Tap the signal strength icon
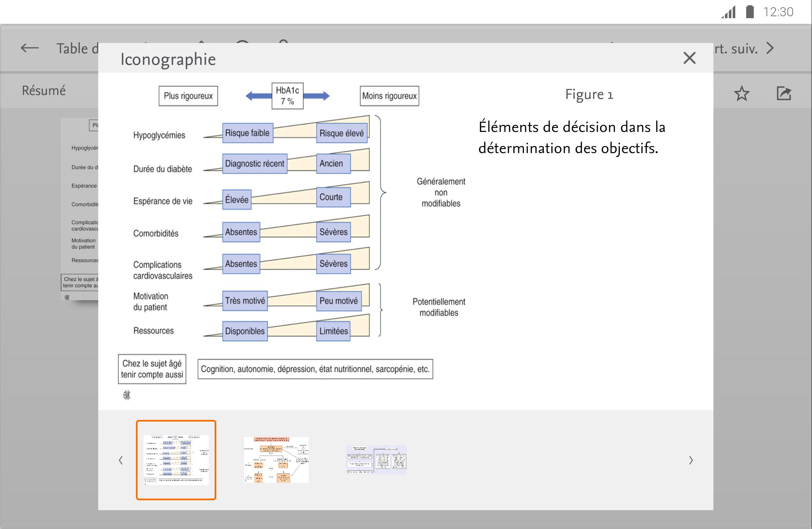Viewport: 812px width, 529px height. (728, 12)
